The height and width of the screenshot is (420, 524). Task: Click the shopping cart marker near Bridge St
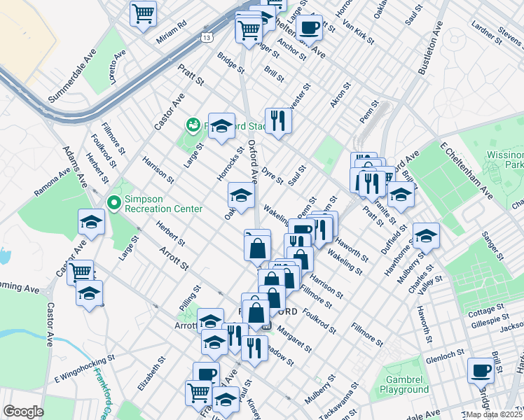click(x=249, y=30)
